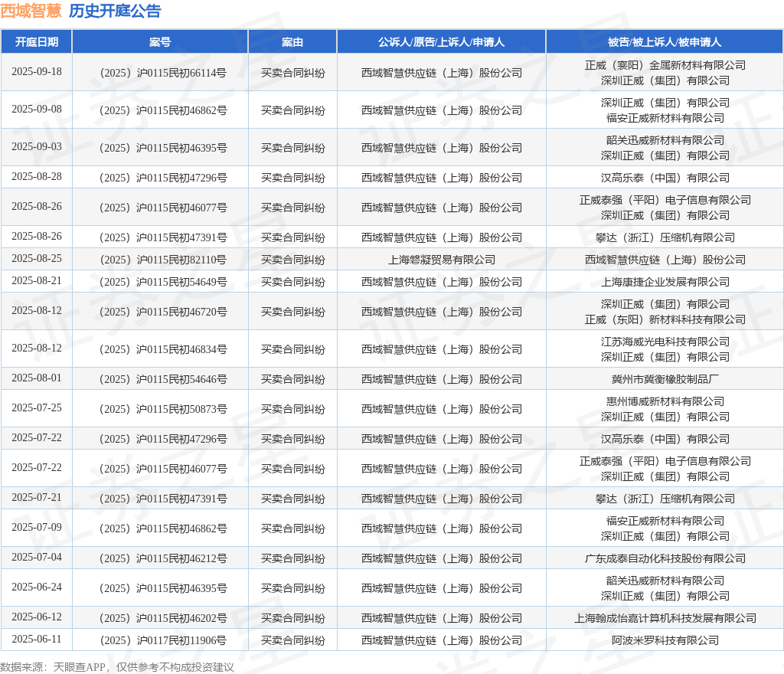Screen dimensions: 784x674
Task: Click 买卖合同纠纷 in the 2025-06-11 row
Action: pyautogui.click(x=293, y=640)
